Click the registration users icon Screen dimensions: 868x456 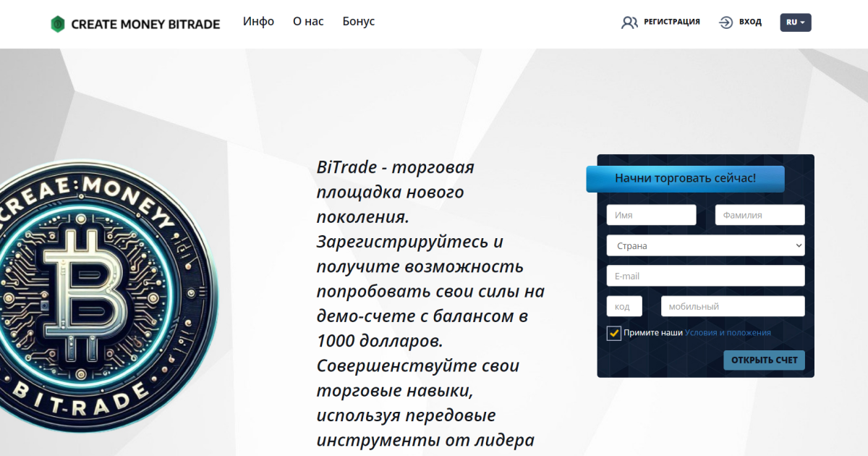(x=629, y=22)
